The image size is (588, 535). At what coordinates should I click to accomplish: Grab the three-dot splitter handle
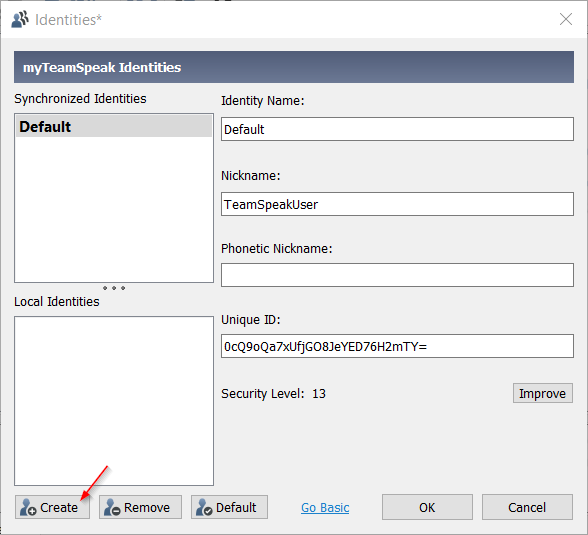[x=114, y=288]
